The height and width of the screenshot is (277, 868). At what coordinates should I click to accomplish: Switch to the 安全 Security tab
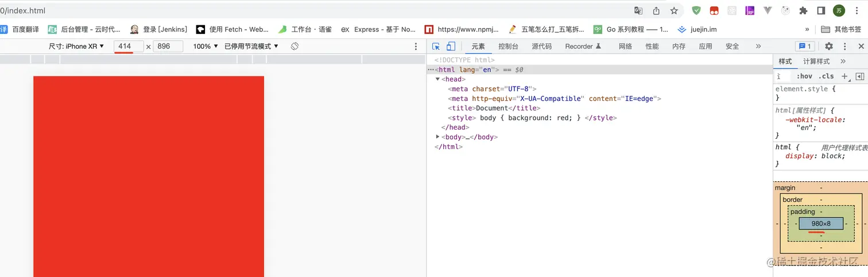click(x=732, y=46)
